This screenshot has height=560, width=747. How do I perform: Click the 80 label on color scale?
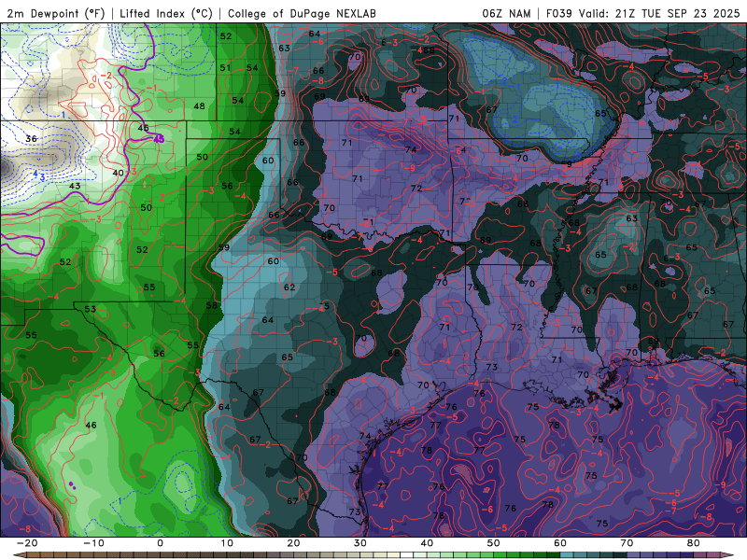coord(693,543)
